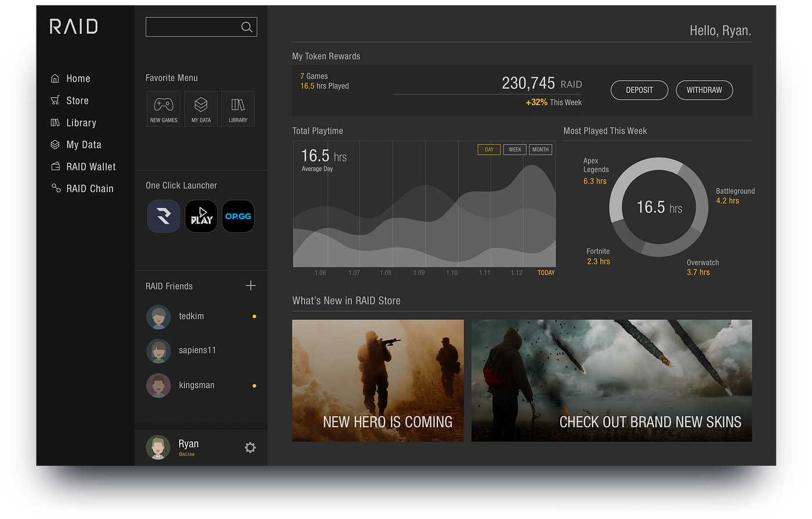The image size is (812, 519).
Task: Click Ryan's profile avatar
Action: point(158,448)
